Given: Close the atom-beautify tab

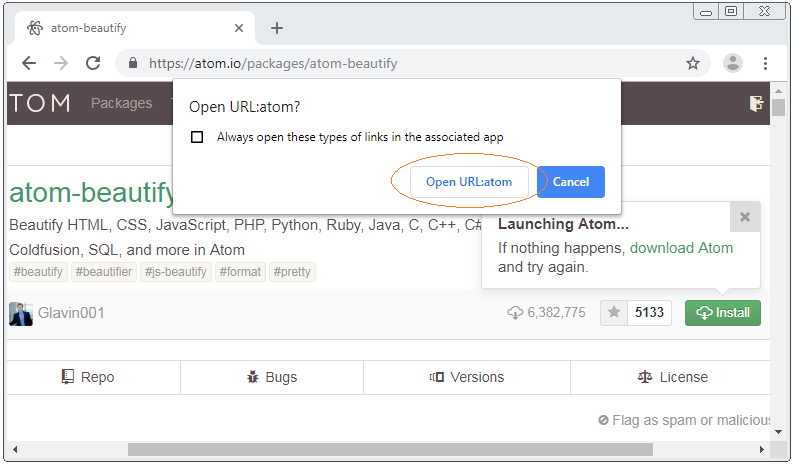Looking at the screenshot, I should [x=239, y=28].
